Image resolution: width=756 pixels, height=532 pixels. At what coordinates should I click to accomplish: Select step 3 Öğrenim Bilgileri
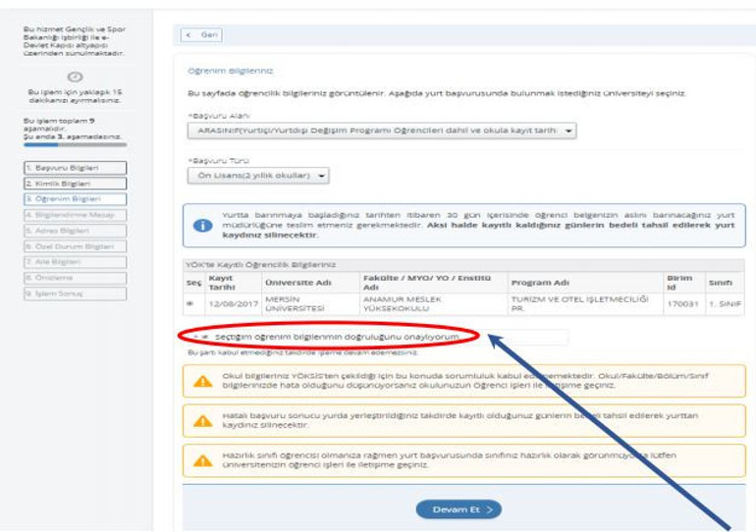(75, 199)
